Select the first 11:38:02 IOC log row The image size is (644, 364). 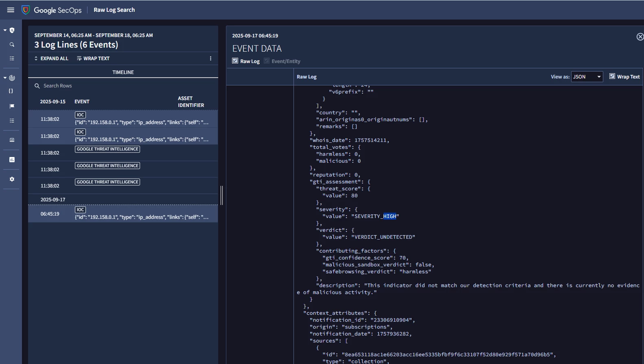pyautogui.click(x=123, y=119)
